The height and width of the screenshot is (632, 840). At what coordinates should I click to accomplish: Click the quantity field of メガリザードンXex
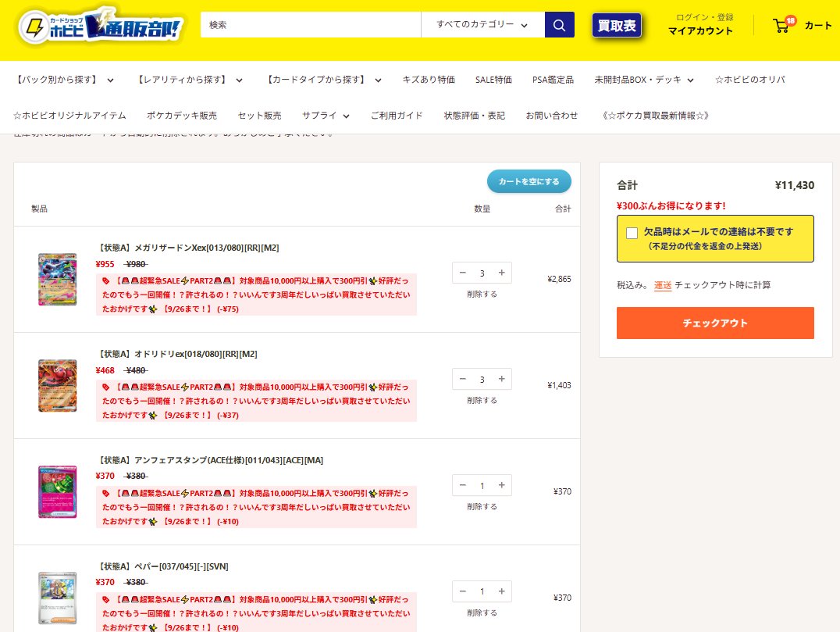click(482, 273)
